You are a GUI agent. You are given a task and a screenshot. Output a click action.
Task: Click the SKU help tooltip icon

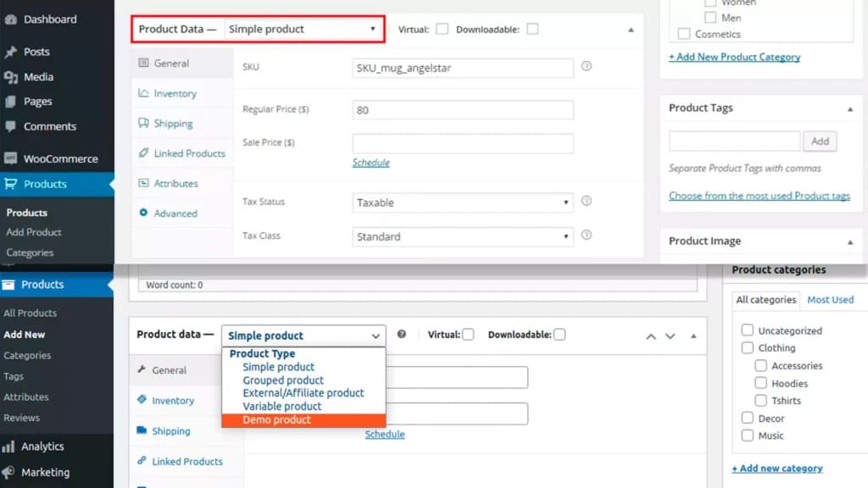(587, 66)
